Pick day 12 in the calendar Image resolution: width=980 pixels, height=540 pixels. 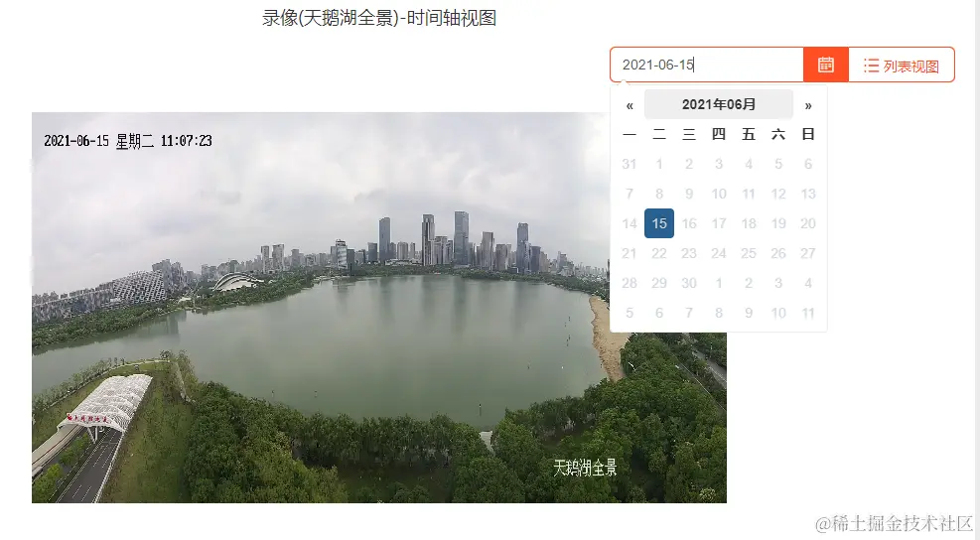(778, 194)
